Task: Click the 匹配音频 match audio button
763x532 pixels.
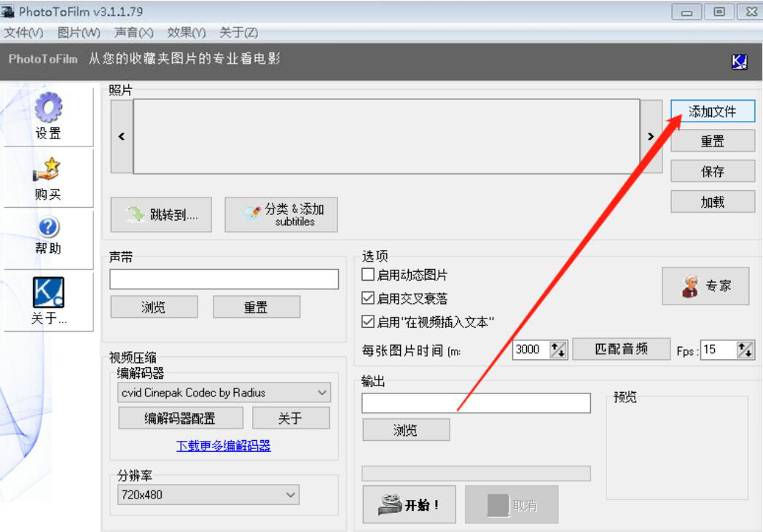Action: (x=622, y=349)
